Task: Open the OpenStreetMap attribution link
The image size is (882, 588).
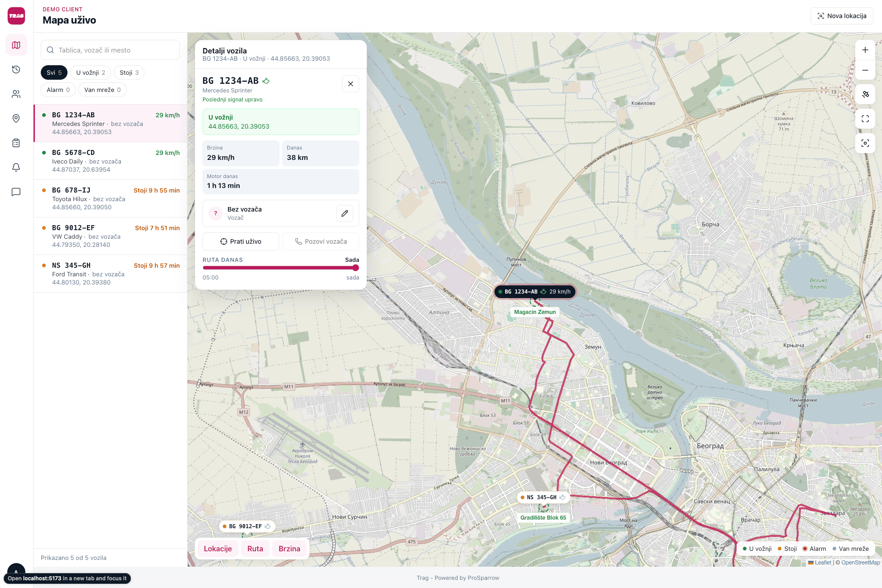Action: (860, 563)
